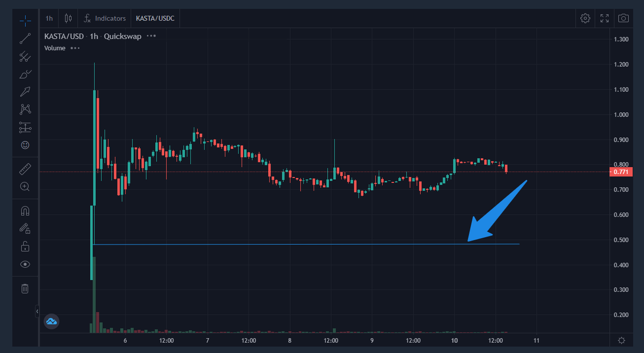Hide all drawings with eye icon
644x353 pixels.
tap(25, 264)
